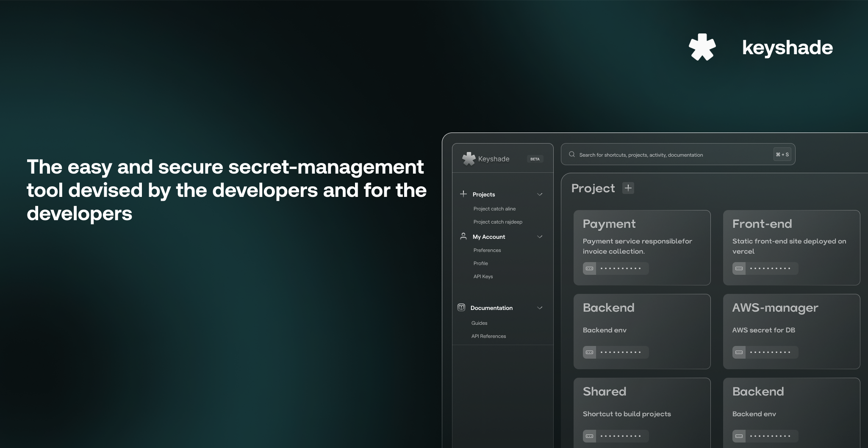
Task: Add a project with the plus button
Action: coord(628,188)
